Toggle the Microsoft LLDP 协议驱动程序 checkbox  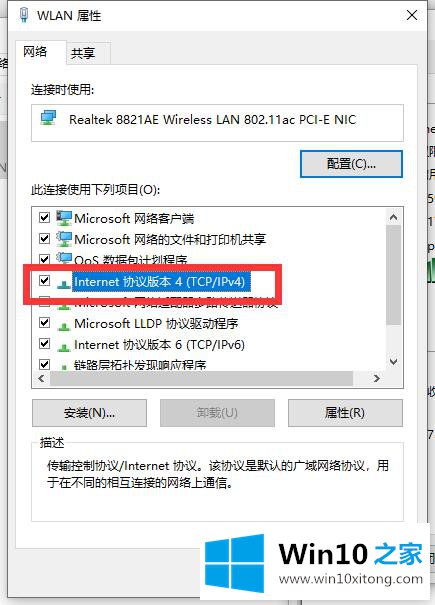tap(44, 322)
